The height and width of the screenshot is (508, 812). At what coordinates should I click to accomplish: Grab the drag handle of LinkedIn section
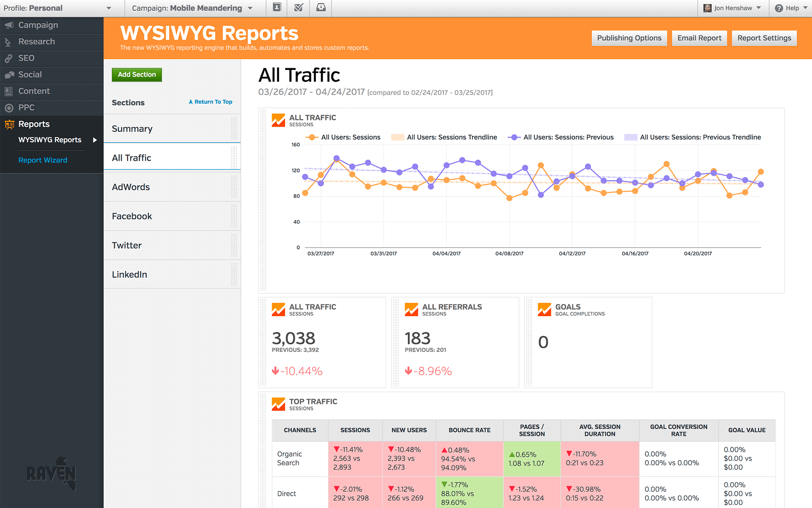[x=234, y=275]
